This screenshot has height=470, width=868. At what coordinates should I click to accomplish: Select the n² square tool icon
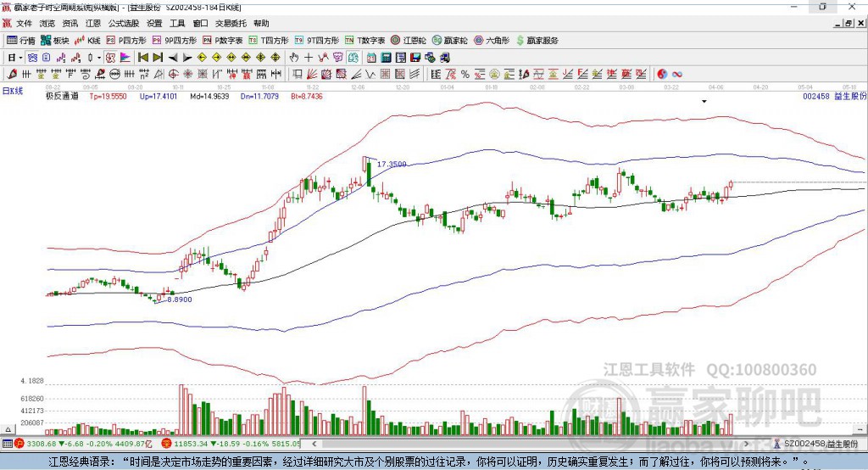coord(144,75)
